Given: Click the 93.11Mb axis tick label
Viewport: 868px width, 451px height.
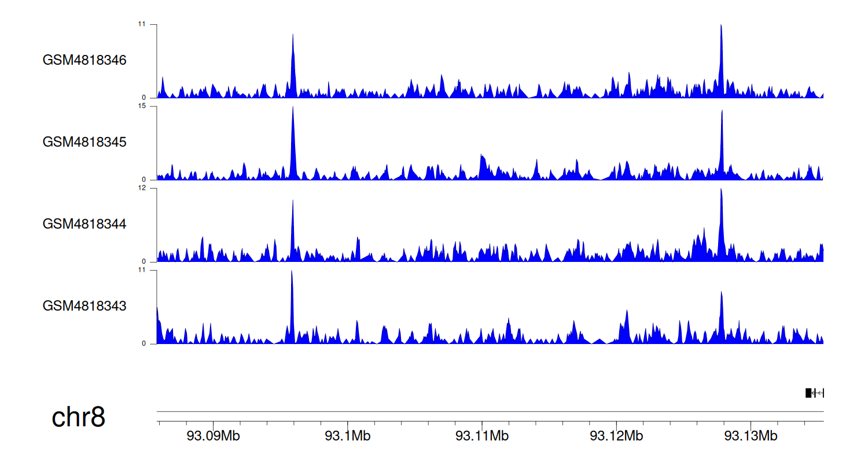Looking at the screenshot, I should (482, 435).
